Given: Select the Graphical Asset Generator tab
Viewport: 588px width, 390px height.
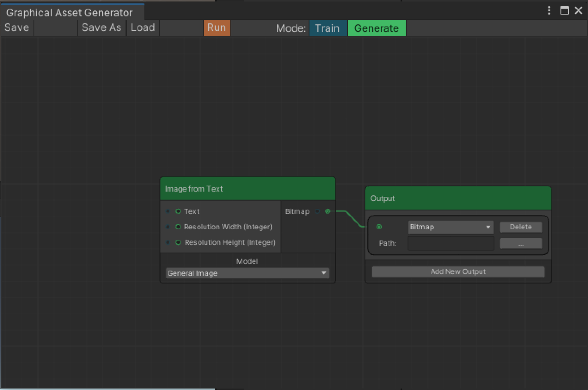Looking at the screenshot, I should [x=70, y=13].
